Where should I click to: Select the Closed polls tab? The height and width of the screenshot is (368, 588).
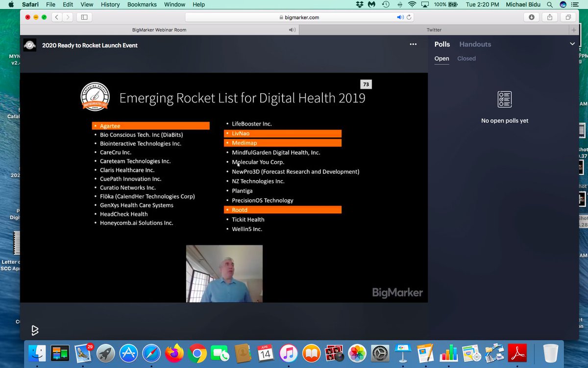click(466, 58)
